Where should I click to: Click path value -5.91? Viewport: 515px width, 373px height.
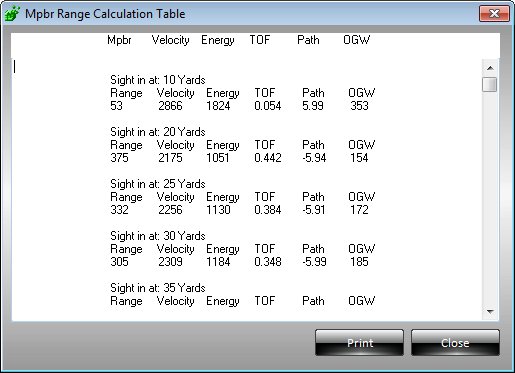[x=314, y=210]
